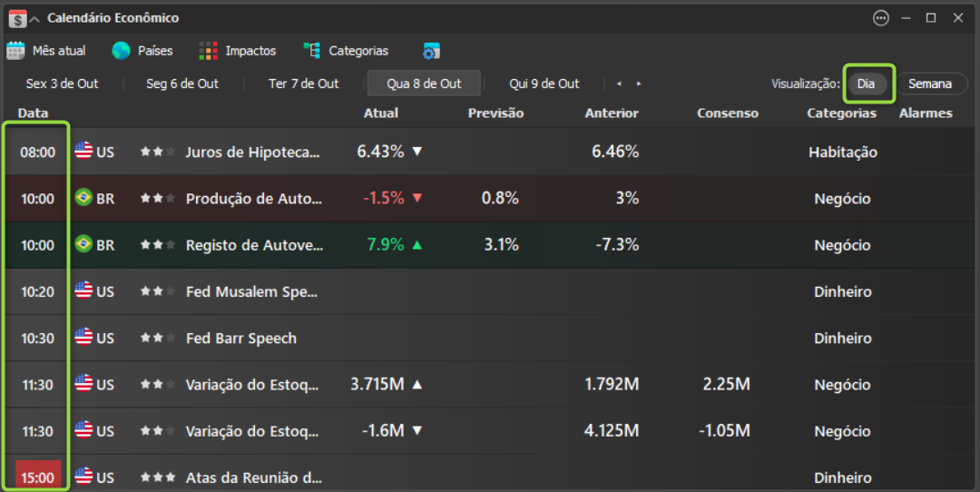Open the Fed Barr Speech event

tap(241, 339)
